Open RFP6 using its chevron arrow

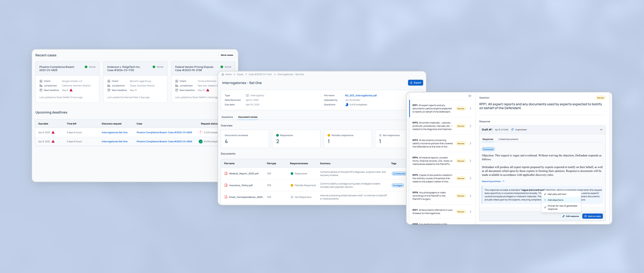coord(470,196)
